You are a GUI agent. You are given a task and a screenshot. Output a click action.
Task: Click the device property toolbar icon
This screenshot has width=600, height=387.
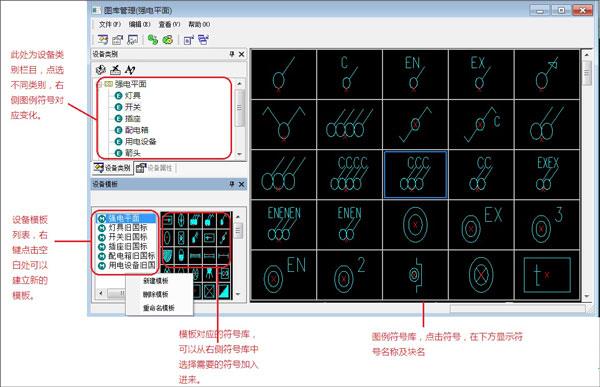(x=117, y=39)
